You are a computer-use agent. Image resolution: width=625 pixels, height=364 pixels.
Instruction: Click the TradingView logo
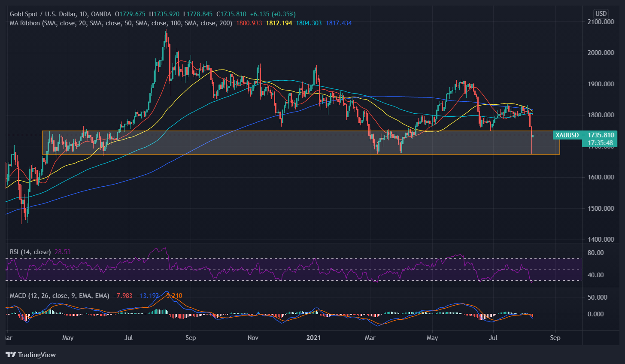(x=30, y=355)
